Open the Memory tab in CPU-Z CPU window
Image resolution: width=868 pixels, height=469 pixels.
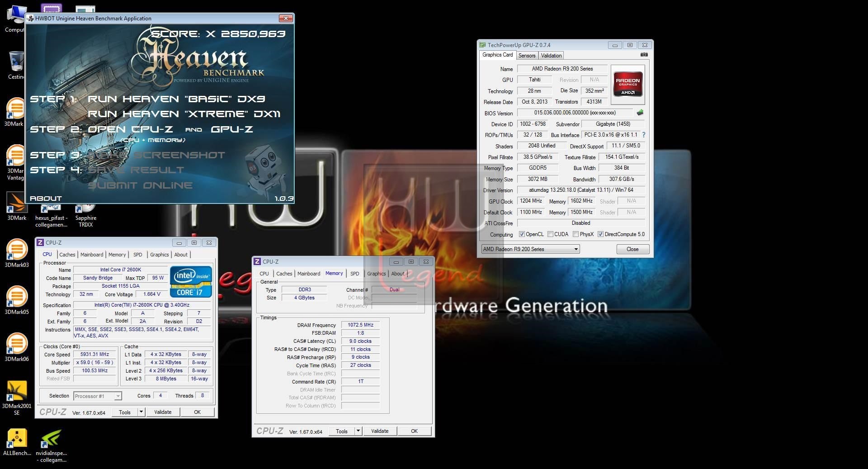pos(117,255)
